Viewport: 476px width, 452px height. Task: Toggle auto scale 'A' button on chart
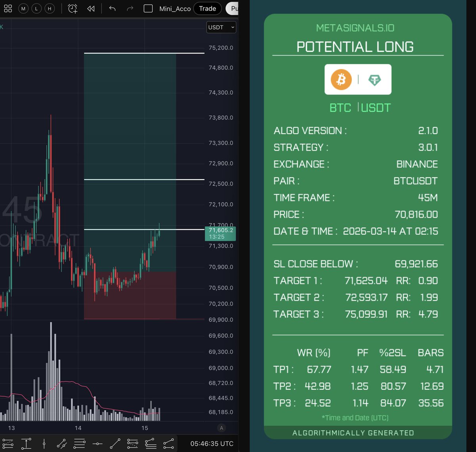click(x=221, y=428)
